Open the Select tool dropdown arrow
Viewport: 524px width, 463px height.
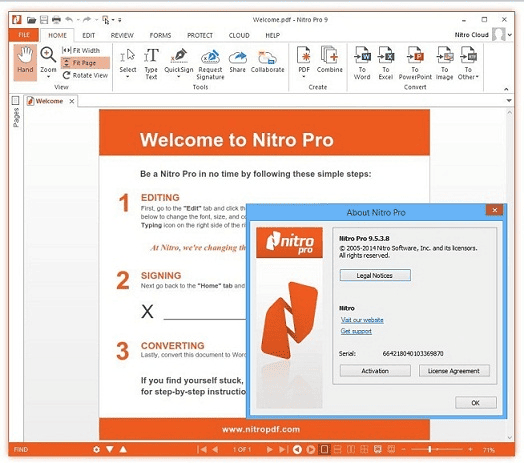(x=128, y=77)
